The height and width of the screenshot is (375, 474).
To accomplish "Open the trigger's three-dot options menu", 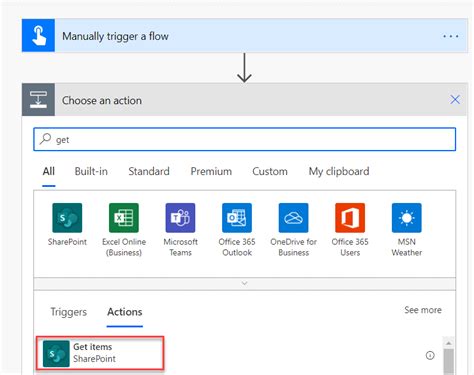I will click(451, 36).
